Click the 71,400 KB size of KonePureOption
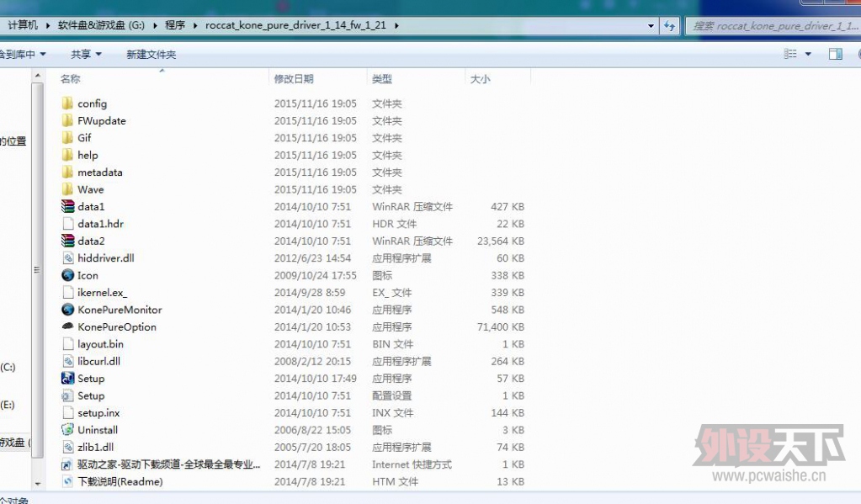The image size is (861, 504). (501, 326)
